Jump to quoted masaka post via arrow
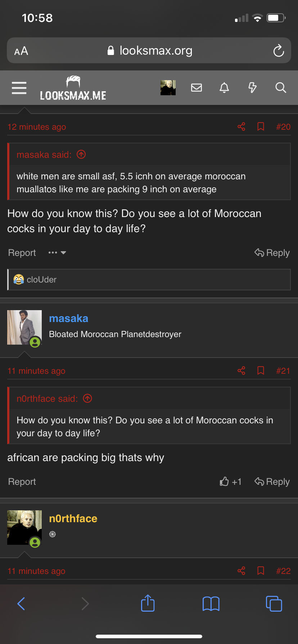This screenshot has height=644, width=298. click(81, 155)
